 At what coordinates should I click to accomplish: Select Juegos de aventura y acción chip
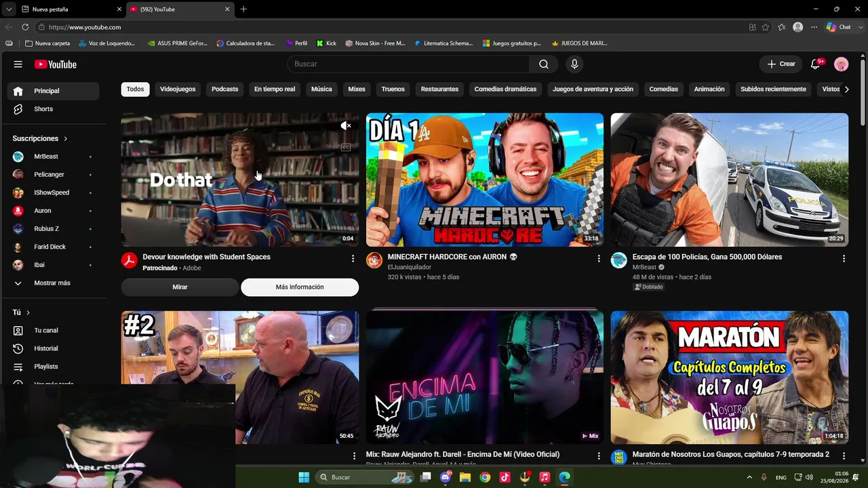[593, 89]
